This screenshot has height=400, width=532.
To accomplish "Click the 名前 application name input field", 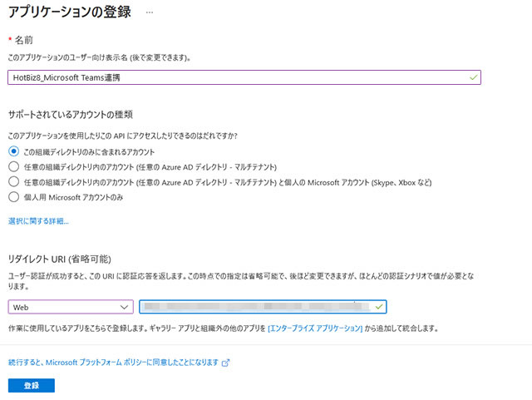I will (x=244, y=77).
